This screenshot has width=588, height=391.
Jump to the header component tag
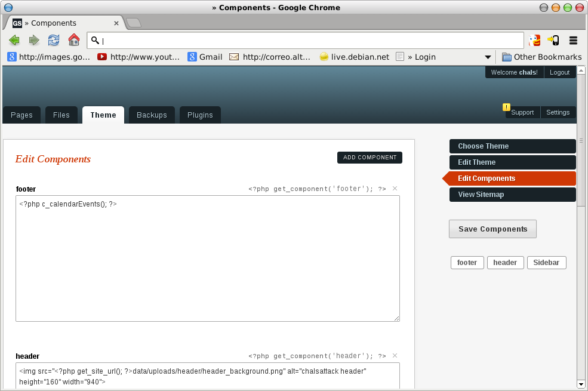(505, 263)
